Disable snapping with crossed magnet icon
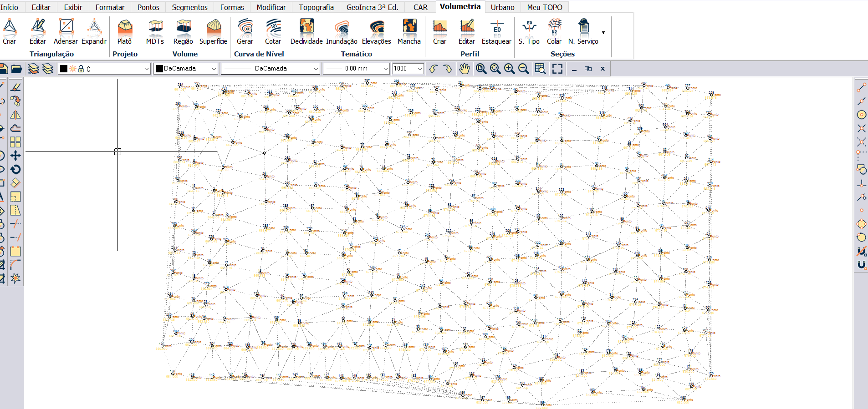 tap(861, 251)
